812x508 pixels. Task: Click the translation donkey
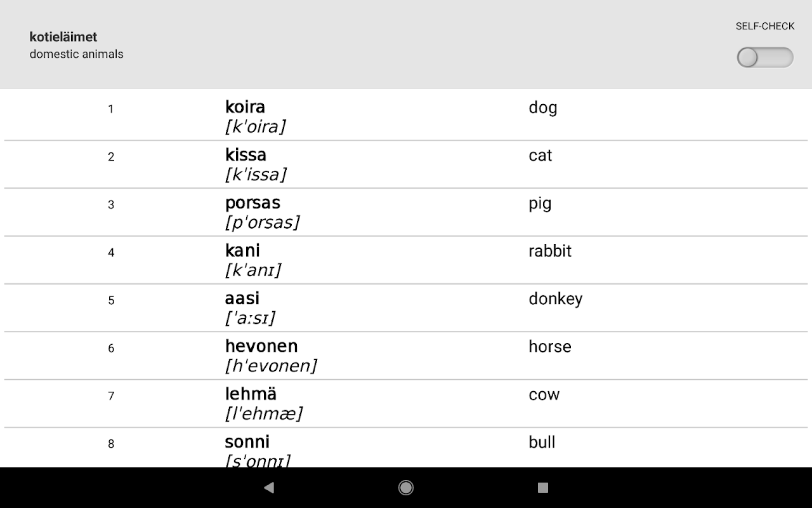click(x=556, y=299)
